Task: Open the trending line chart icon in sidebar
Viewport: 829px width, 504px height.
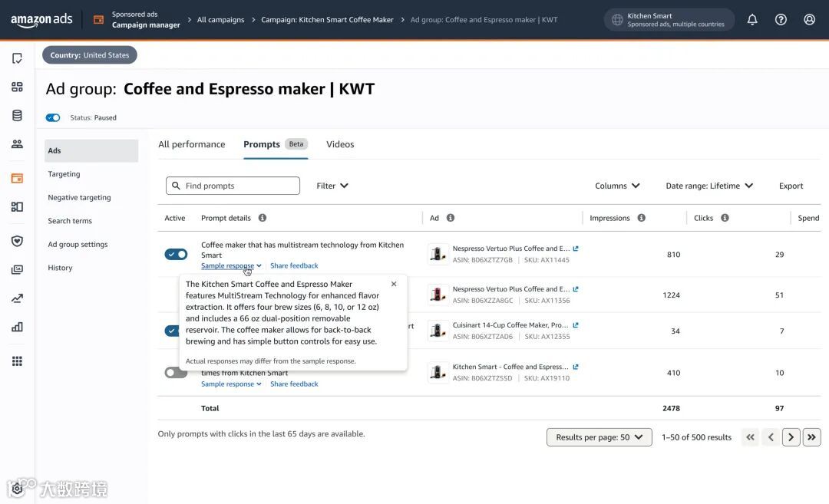Action: (17, 298)
